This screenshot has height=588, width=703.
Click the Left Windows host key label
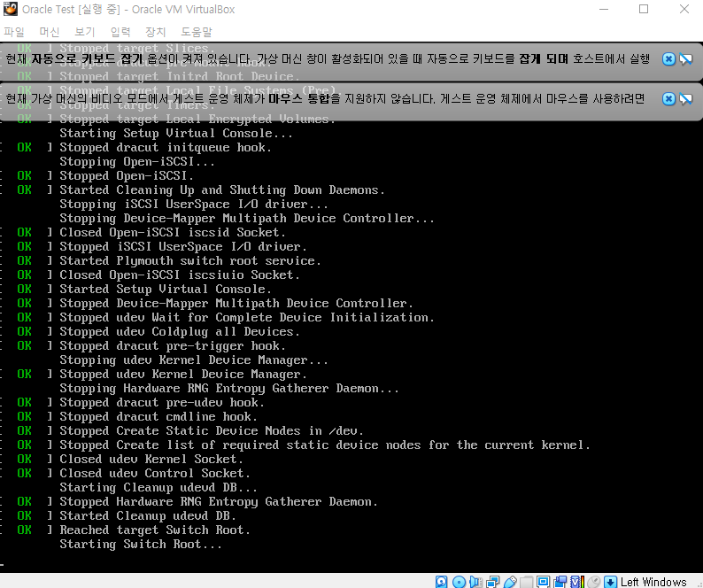click(653, 582)
